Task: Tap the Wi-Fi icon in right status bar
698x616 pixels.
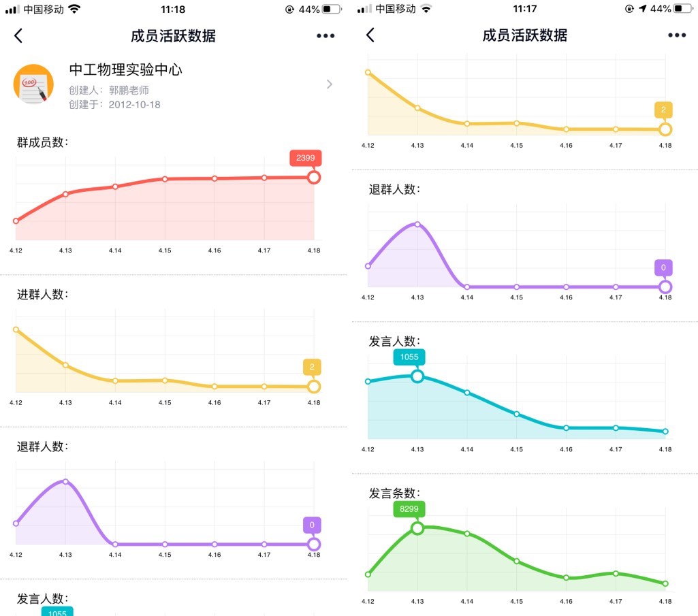Action: (426, 9)
